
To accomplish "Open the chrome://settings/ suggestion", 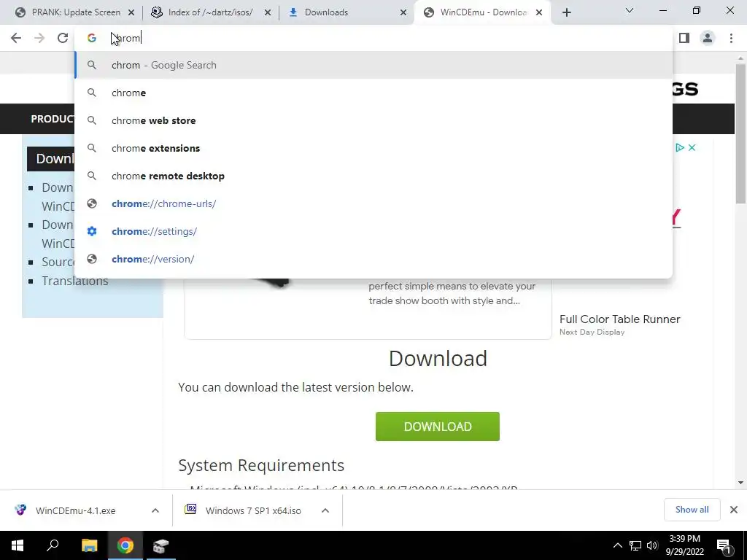I will [x=373, y=231].
